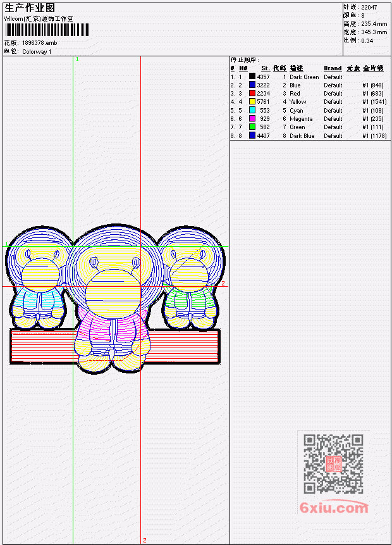
Task: Click the 'Yellow' description text
Action: pos(298,101)
